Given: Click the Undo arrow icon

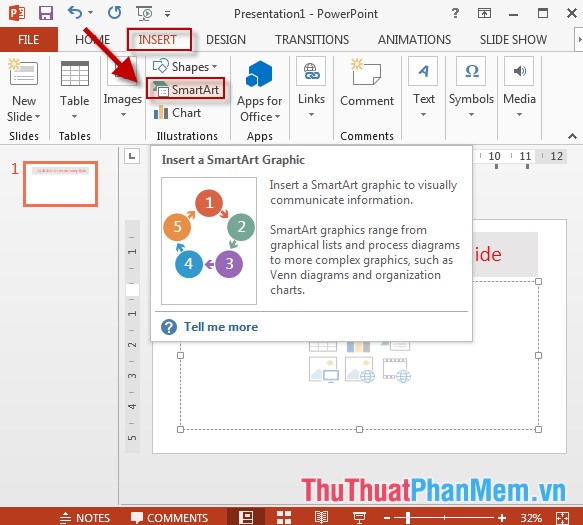Looking at the screenshot, I should pos(75,13).
